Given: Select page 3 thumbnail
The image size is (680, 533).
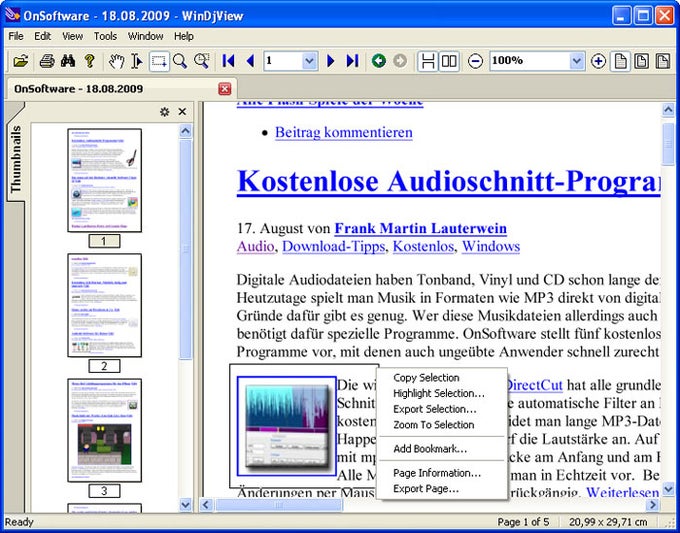Looking at the screenshot, I should tap(105, 430).
